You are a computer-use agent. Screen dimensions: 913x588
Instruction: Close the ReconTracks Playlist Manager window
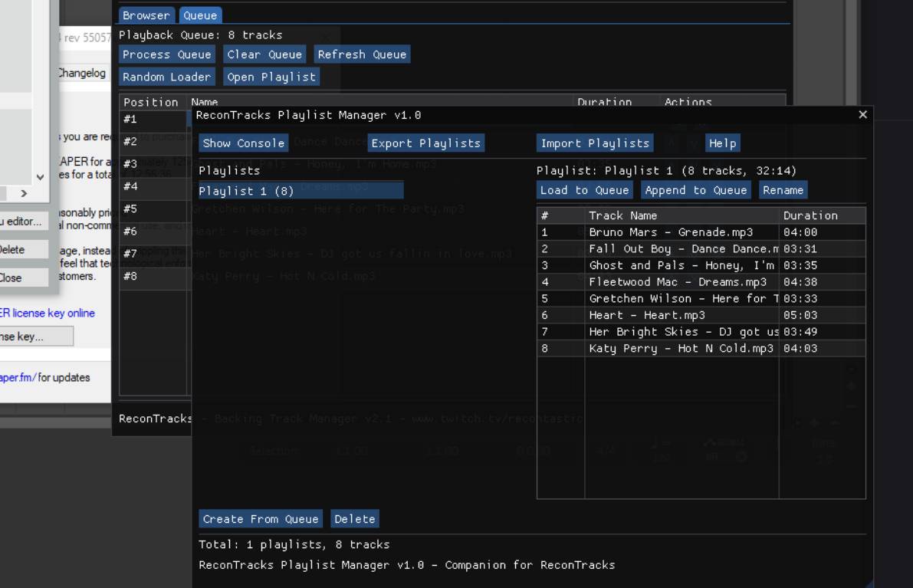(x=863, y=115)
